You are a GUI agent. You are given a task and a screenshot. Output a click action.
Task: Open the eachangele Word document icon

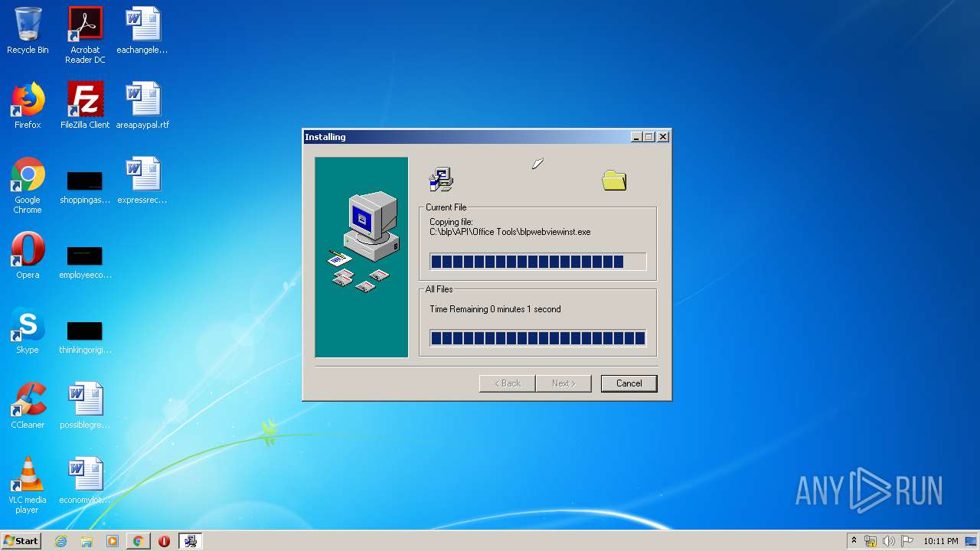click(142, 31)
